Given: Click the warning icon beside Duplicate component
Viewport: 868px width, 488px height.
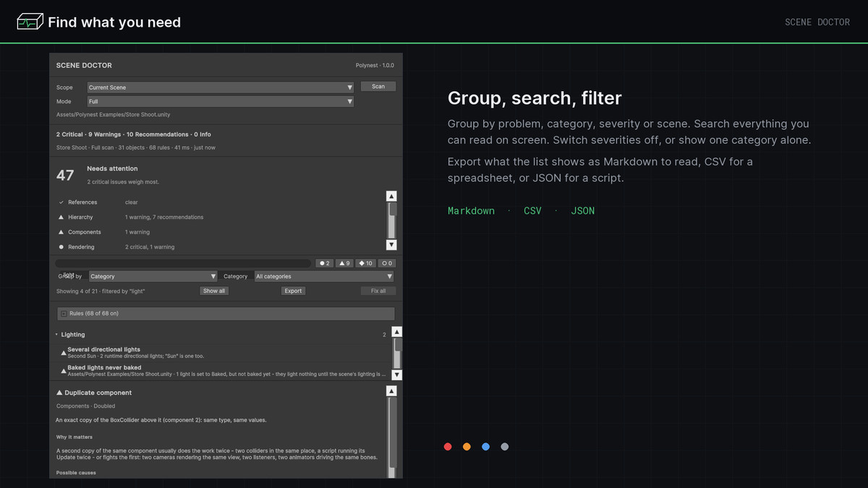Looking at the screenshot, I should 59,393.
